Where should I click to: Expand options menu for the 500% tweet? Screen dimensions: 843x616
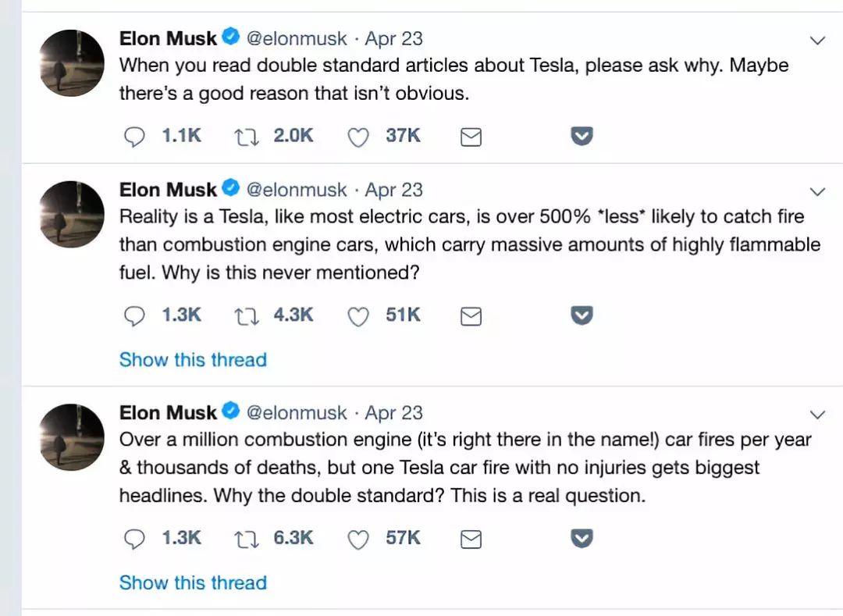tap(817, 192)
